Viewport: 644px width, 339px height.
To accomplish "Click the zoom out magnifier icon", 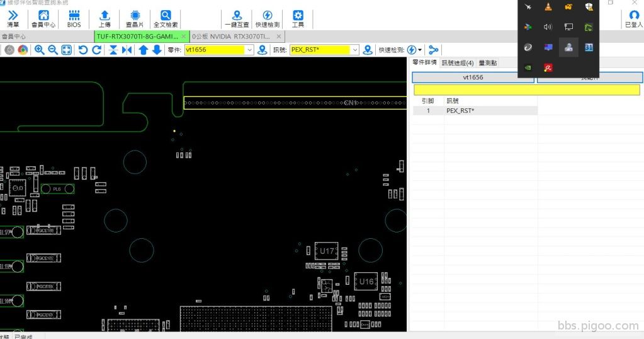I will 53,50.
